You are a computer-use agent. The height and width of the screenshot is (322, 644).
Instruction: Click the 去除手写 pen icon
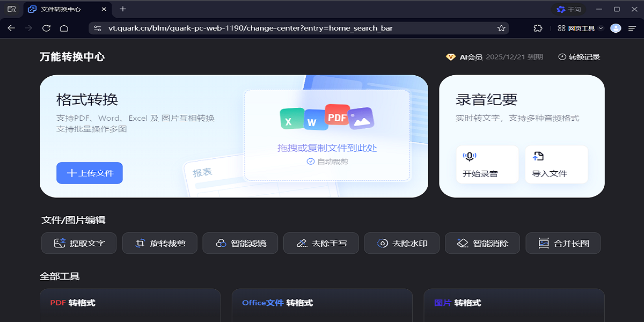pyautogui.click(x=302, y=243)
